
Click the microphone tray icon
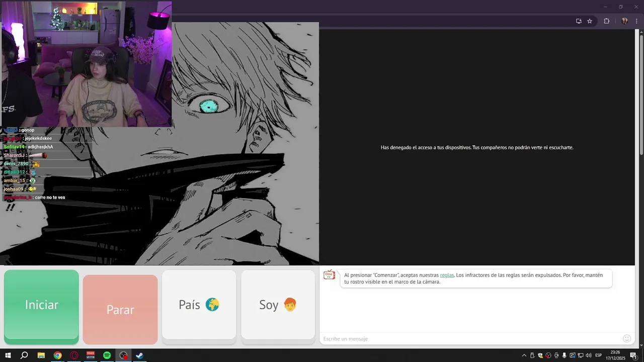[x=565, y=355]
